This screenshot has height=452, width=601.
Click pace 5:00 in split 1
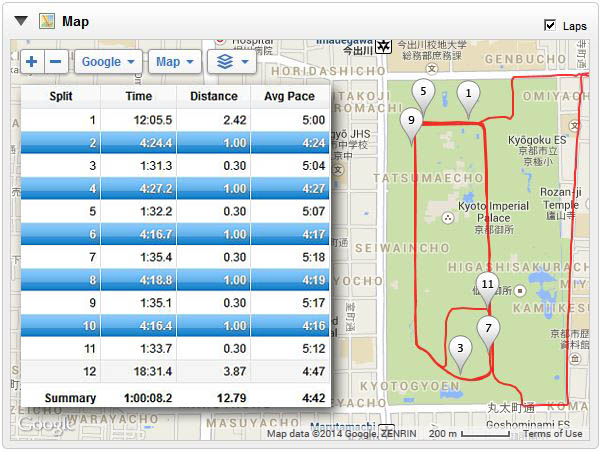tap(314, 120)
